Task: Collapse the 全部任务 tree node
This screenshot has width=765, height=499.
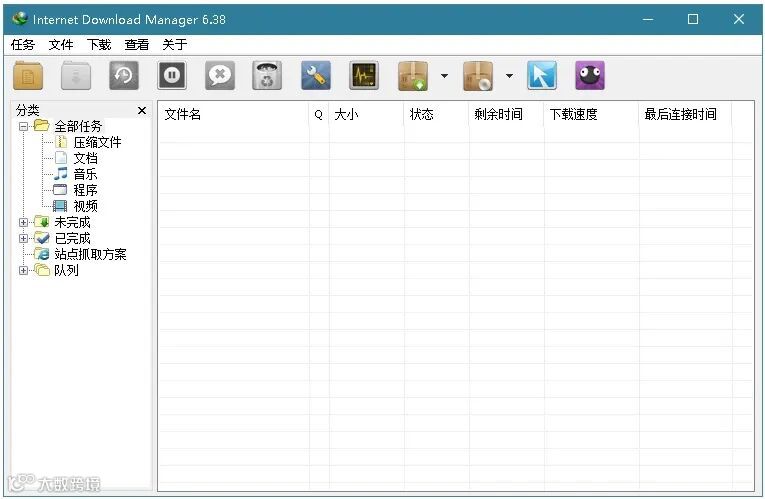Action: (23, 126)
